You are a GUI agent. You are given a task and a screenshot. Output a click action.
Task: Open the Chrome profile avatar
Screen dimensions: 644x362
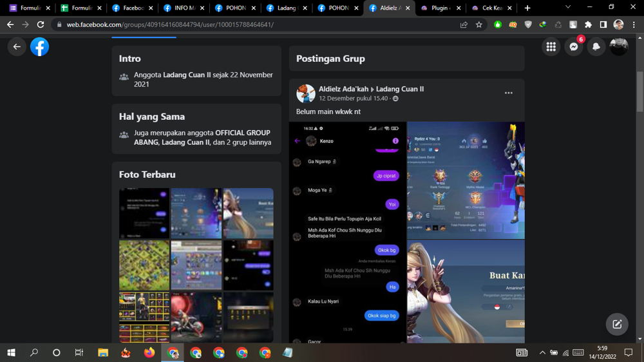point(618,24)
